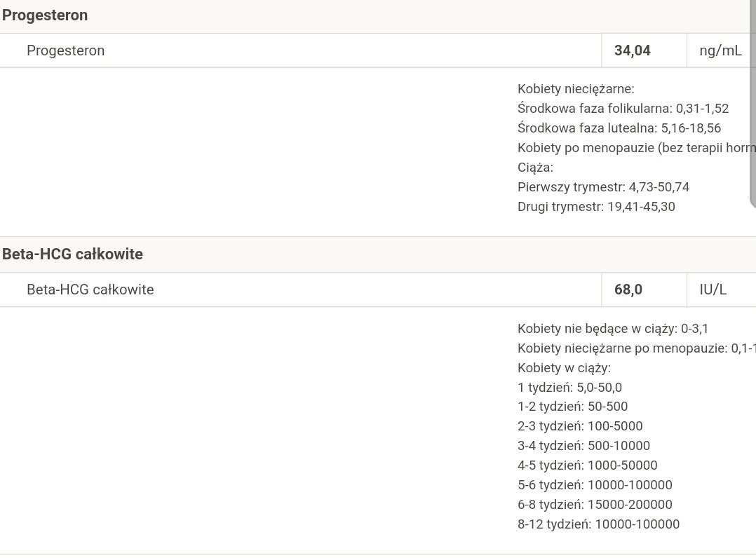Click the Beta-HCG całkowite section header
756x558 pixels.
73,254
